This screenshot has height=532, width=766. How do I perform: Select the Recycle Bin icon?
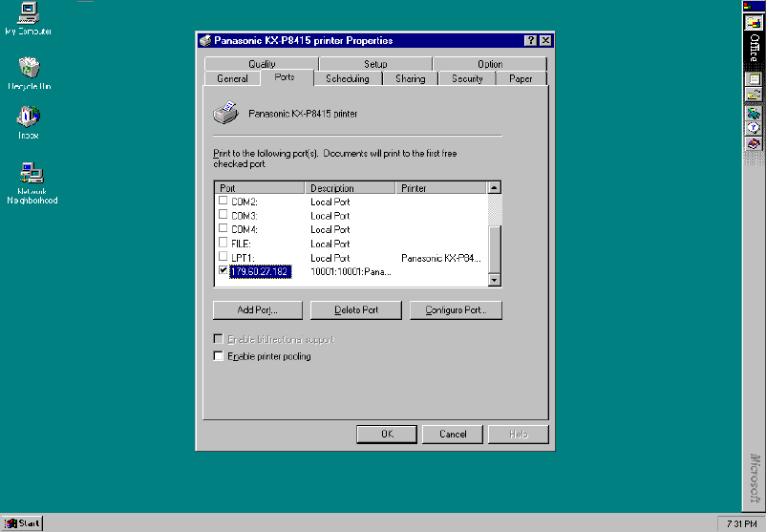click(x=29, y=68)
